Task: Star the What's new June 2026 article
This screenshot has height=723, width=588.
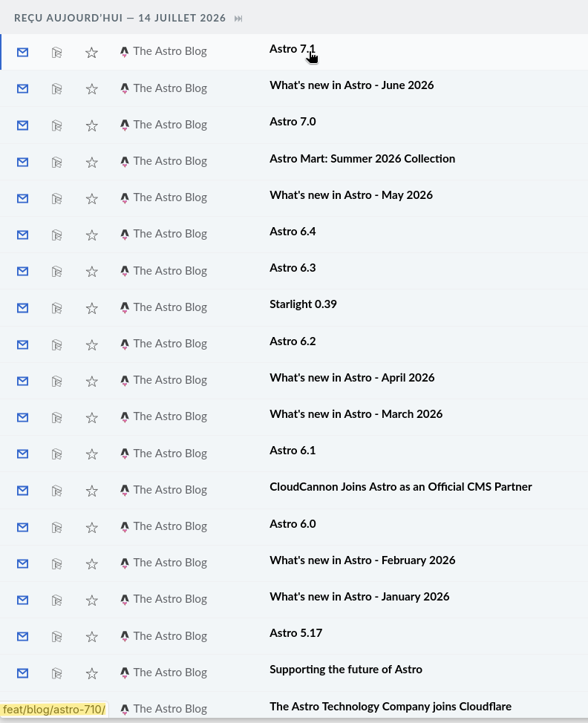Action: 92,88
